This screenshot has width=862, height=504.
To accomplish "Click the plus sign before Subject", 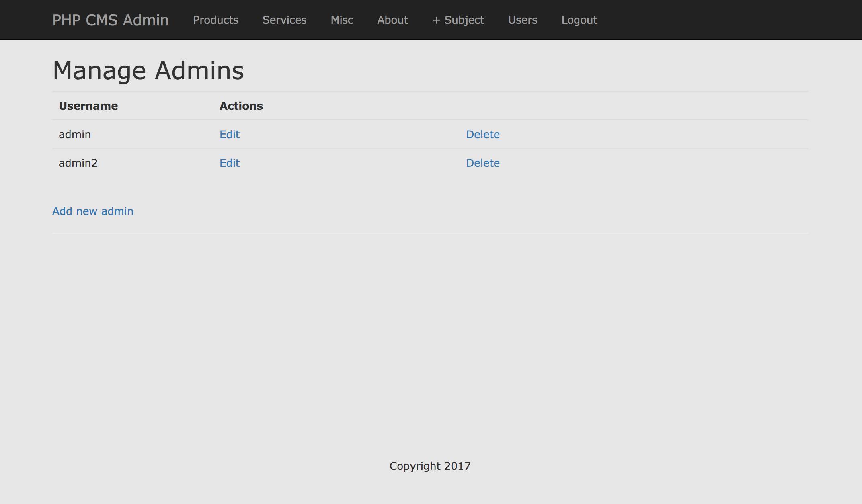I will (x=436, y=20).
